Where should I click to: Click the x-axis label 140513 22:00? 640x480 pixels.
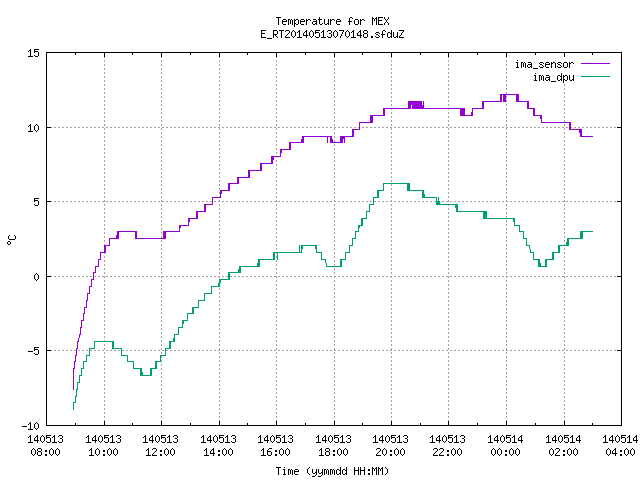coord(448,445)
